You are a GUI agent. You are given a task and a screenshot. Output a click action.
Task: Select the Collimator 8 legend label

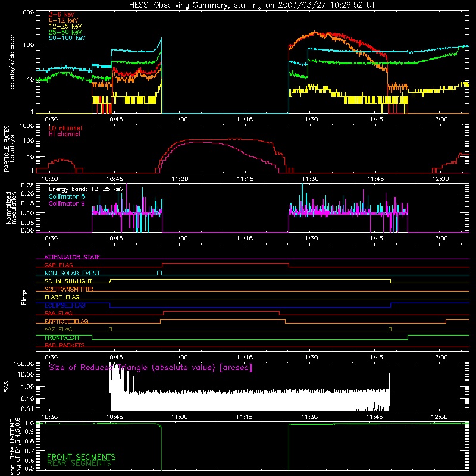[x=67, y=196]
